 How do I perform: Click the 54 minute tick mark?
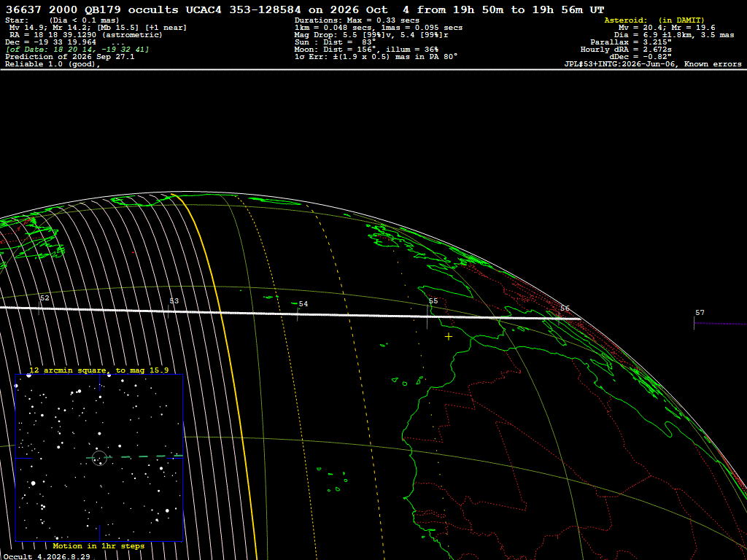298,314
